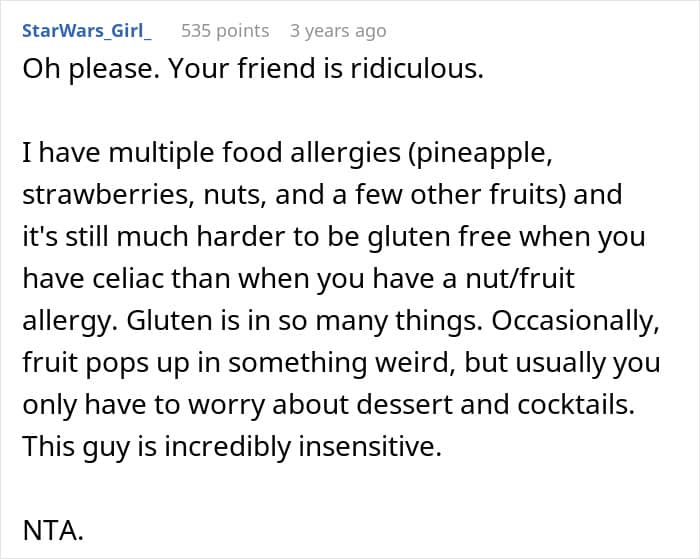This screenshot has width=700, height=559.
Task: Click the sentence 'This guy is incredibly insensitive.'
Action: [x=232, y=447]
